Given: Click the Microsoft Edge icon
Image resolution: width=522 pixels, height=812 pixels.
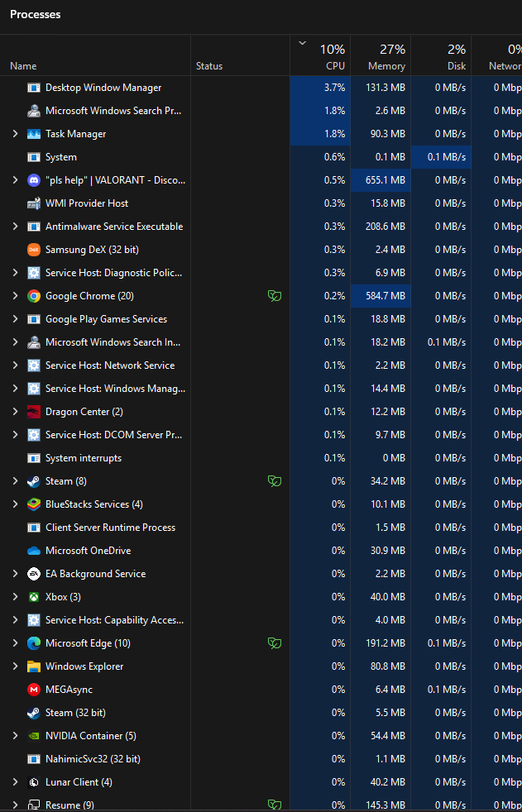Looking at the screenshot, I should click(34, 643).
